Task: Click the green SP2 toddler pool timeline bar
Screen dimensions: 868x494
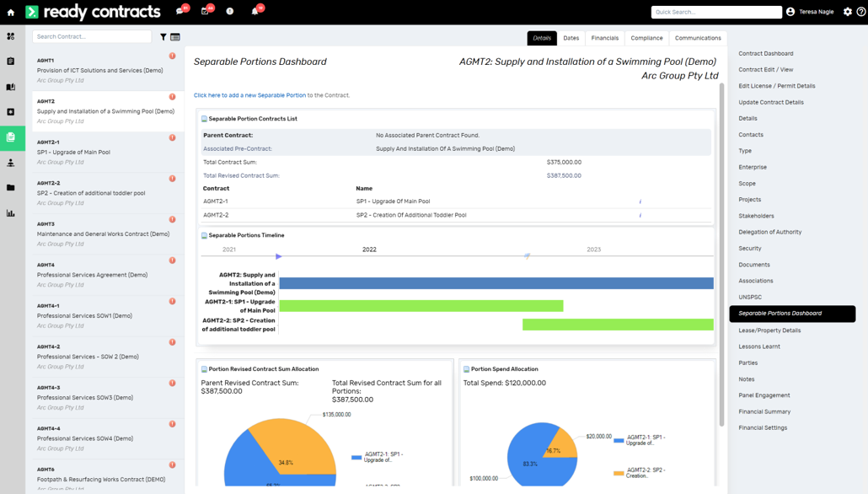Action: (x=618, y=325)
